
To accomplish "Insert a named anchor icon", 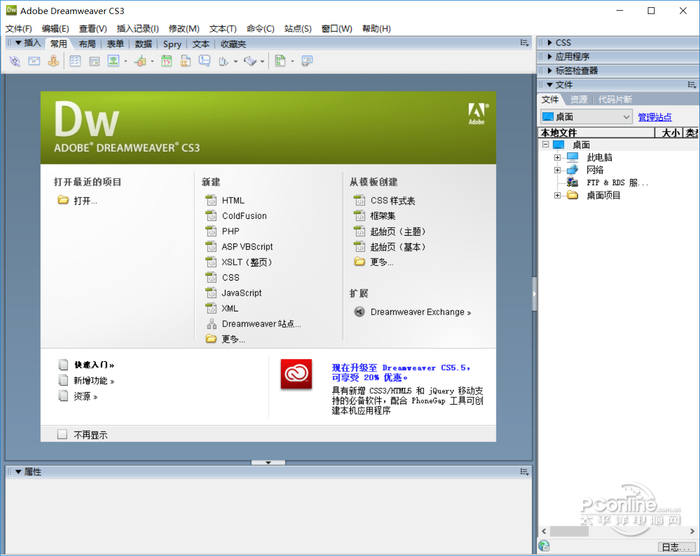I will click(53, 61).
